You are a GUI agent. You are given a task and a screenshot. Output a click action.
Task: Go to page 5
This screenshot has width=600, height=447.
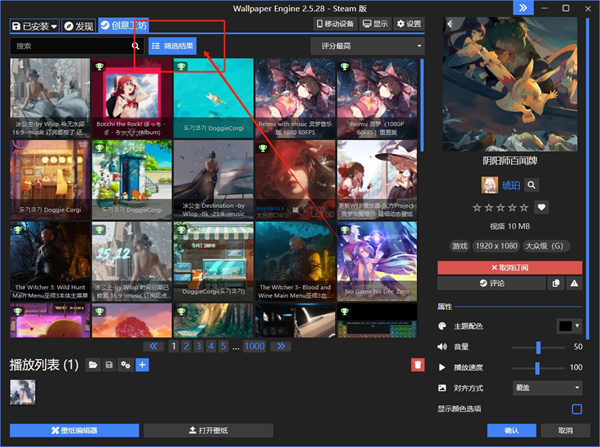223,346
